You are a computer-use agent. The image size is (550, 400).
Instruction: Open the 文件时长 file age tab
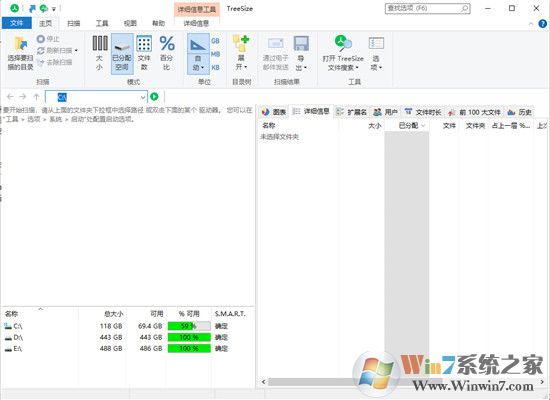pos(423,112)
